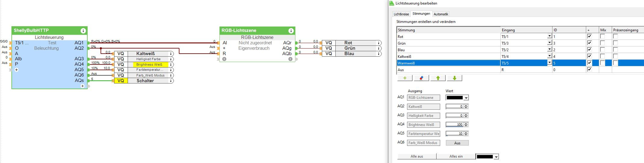This screenshot has width=644, height=163.
Task: Click AQ1 black color swatch
Action: (x=455, y=98)
